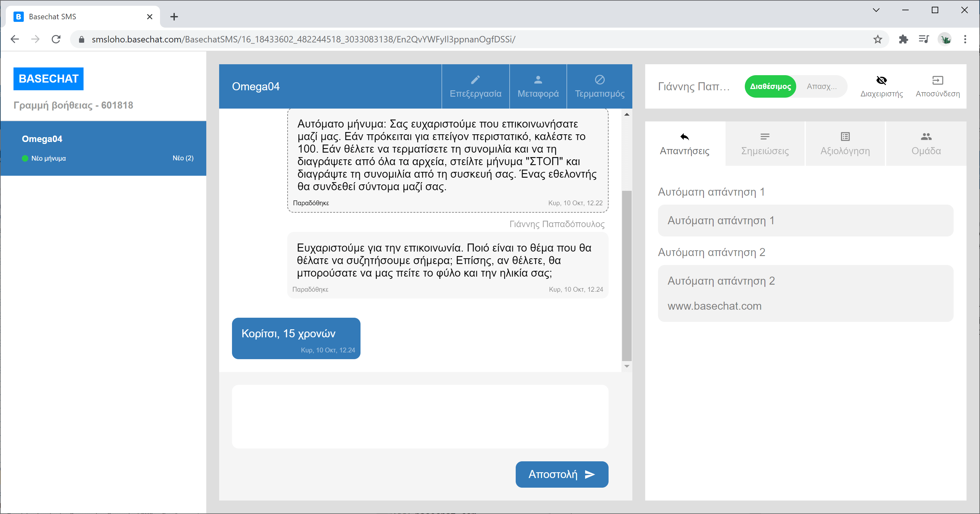Toggle Διαχειριστής visibility eye icon
This screenshot has height=514, width=980.
point(881,80)
